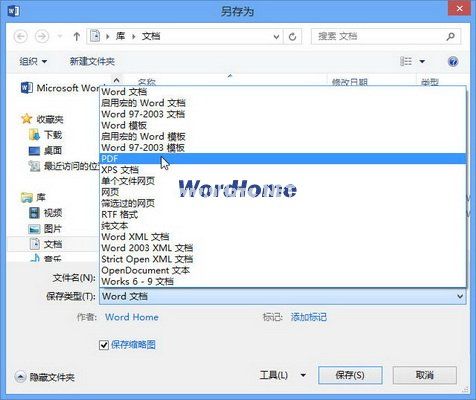Collapse the 保存类型 combo box
The image size is (476, 400).
pyautogui.click(x=460, y=296)
